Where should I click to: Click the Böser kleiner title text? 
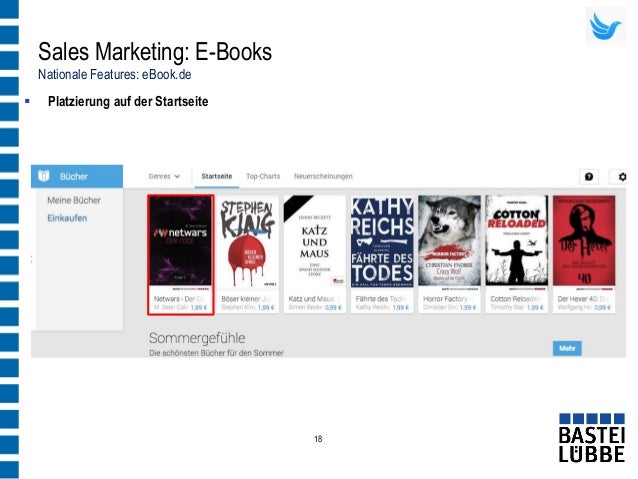tap(246, 299)
